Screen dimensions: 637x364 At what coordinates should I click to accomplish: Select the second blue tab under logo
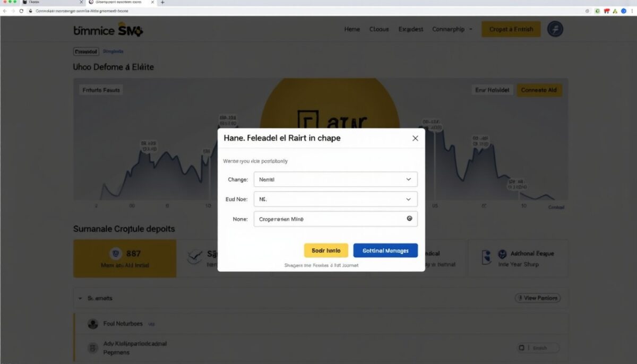pos(113,51)
